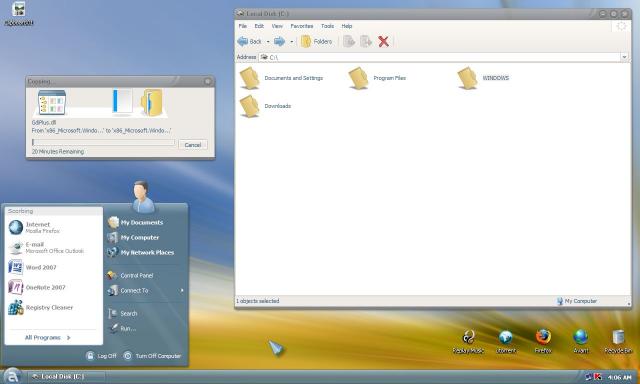Select the top-left desktop file icon
The image size is (640, 384).
point(18,14)
